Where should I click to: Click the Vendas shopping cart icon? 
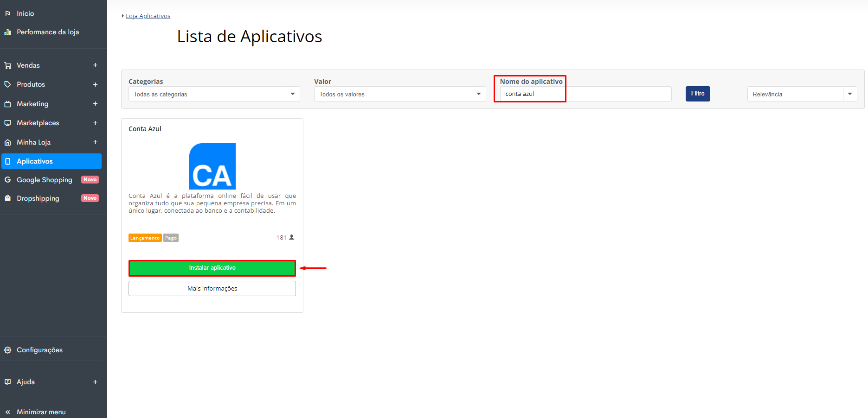tap(8, 65)
